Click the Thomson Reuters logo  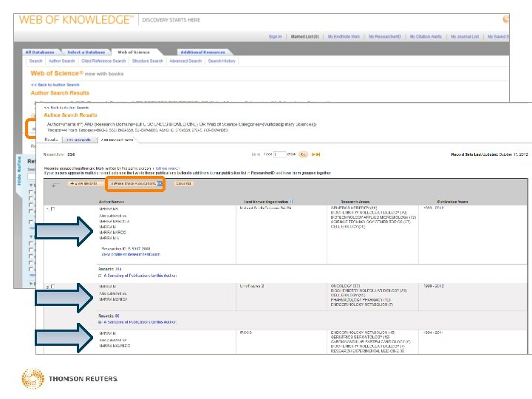[69, 378]
